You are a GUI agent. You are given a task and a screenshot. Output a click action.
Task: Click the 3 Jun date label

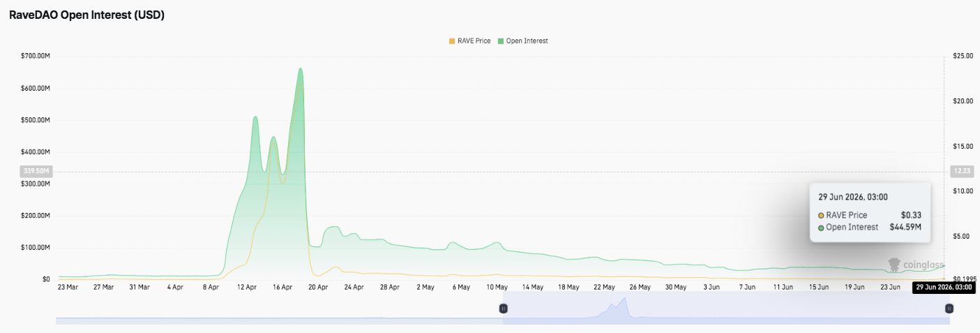tap(711, 287)
